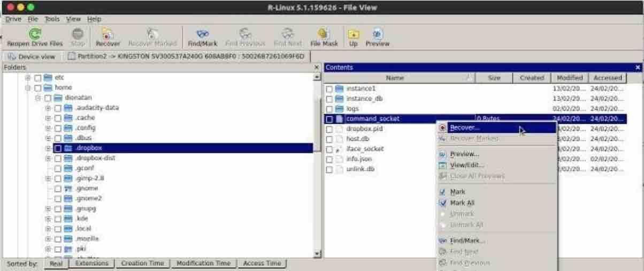Open the Help menu
Image resolution: width=644 pixels, height=271 pixels.
pyautogui.click(x=94, y=19)
